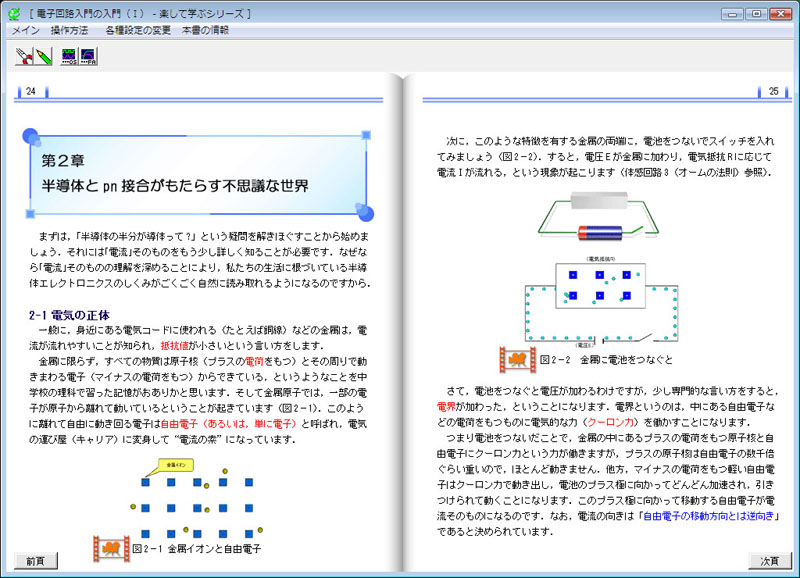Click the section heading 2-1 電気の正体
Image resolution: width=800 pixels, height=578 pixels.
point(69,315)
